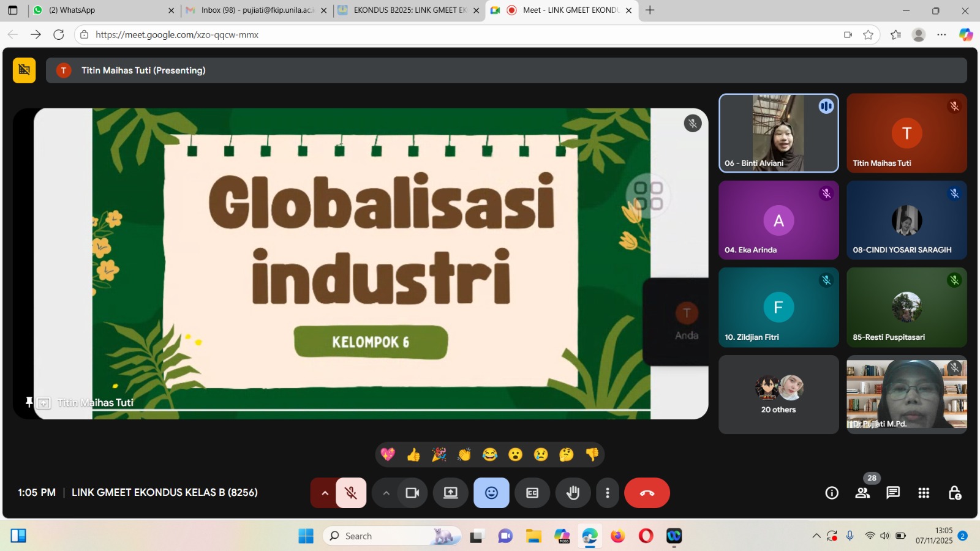This screenshot has height=551, width=980.
Task: Open meeting details info icon
Action: pyautogui.click(x=832, y=493)
